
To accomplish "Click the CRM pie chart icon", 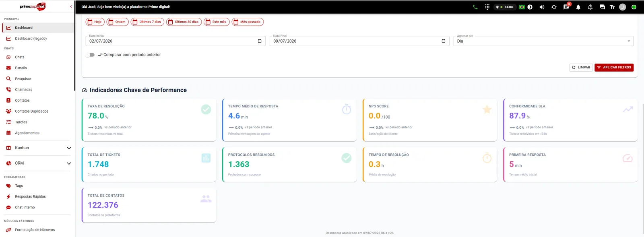I will (x=8, y=163).
